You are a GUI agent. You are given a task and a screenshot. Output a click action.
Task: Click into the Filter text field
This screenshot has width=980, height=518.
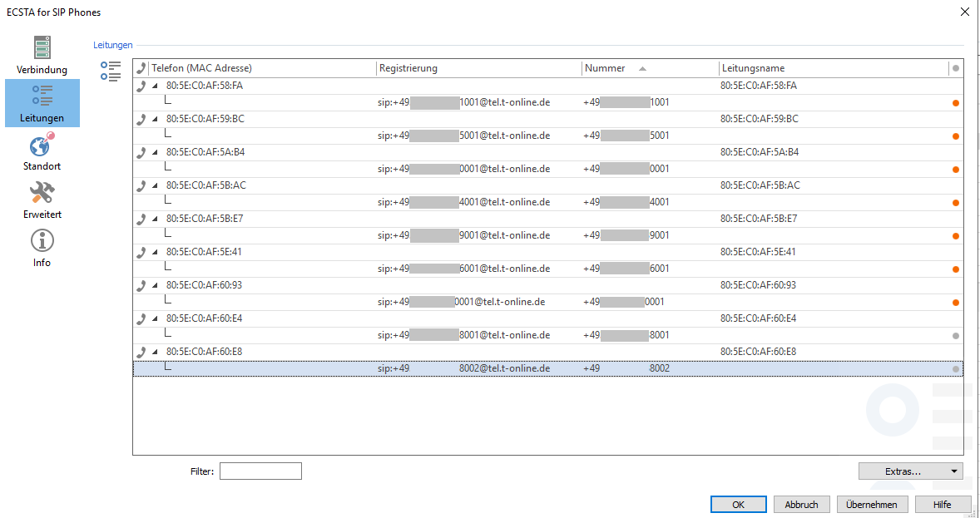pyautogui.click(x=260, y=471)
